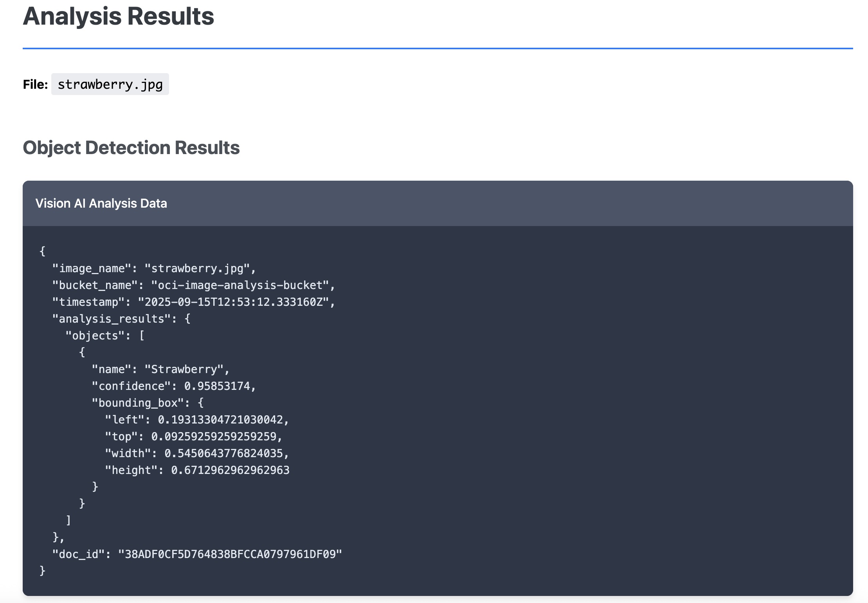Click the Strawberry name value
868x603 pixels.
tap(184, 370)
